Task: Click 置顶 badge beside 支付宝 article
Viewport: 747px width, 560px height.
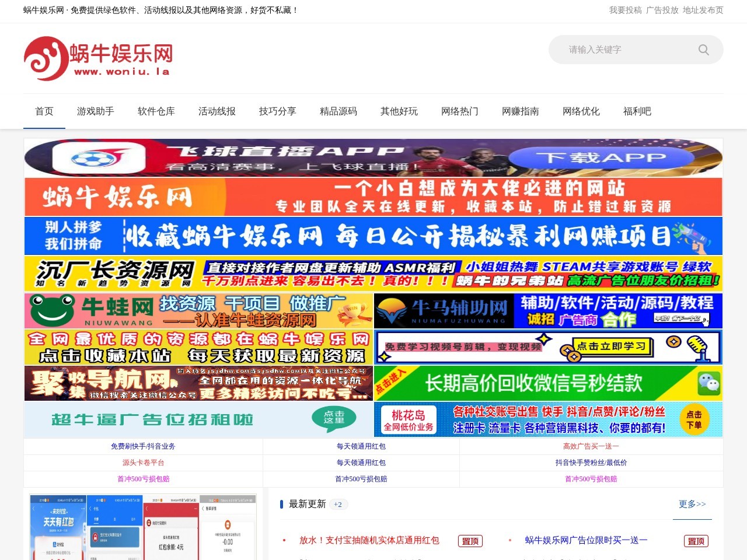Action: (x=470, y=541)
